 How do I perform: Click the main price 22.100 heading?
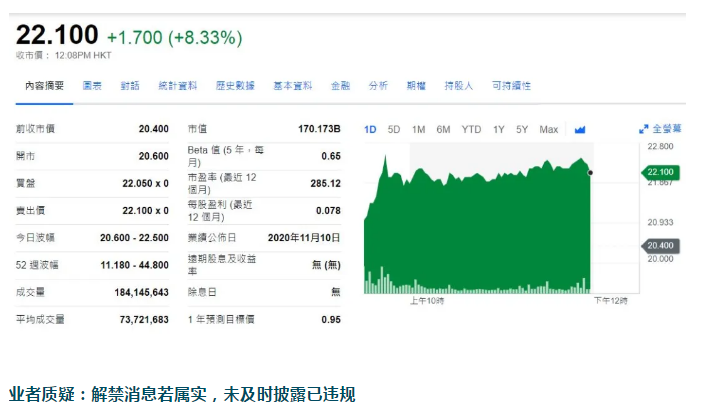(x=57, y=34)
